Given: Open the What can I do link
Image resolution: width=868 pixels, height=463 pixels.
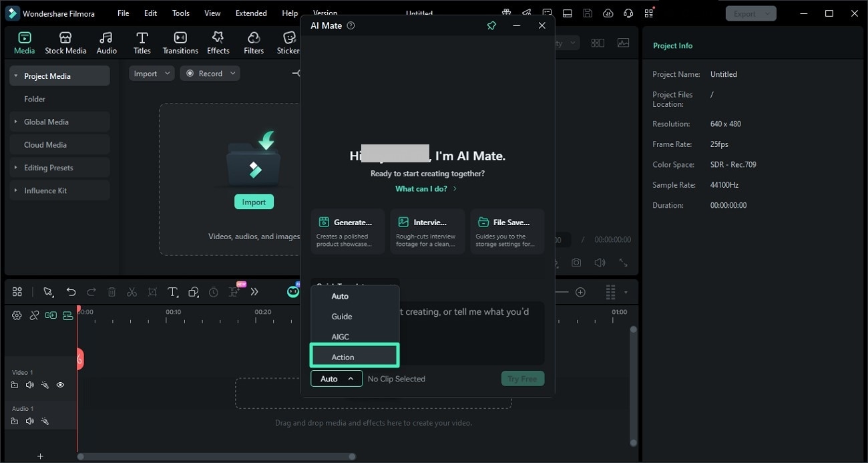Looking at the screenshot, I should point(426,189).
